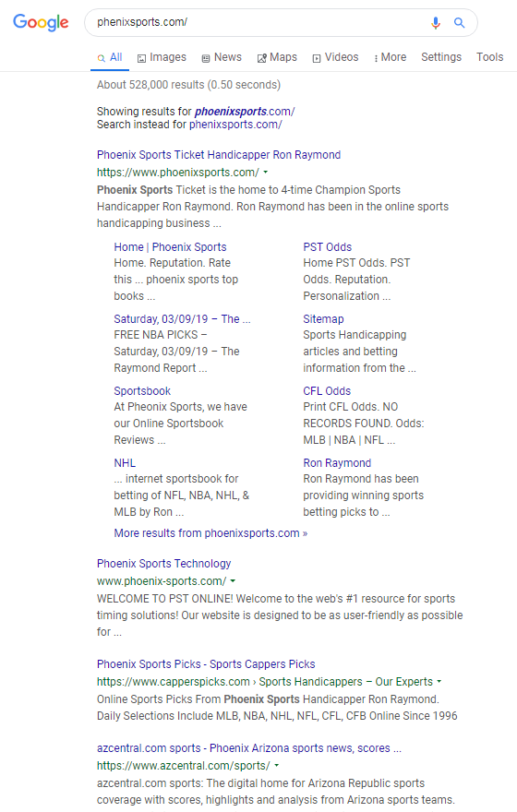Switch to the Videos tab
Viewport: 517px width, 812px height.
click(x=335, y=57)
